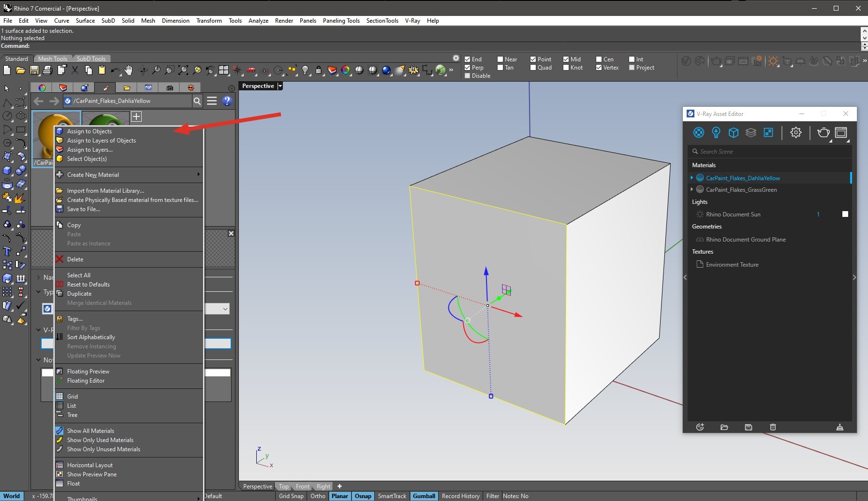Toggle the Cen osnap checkbox
This screenshot has width=868, height=501.
(599, 59)
